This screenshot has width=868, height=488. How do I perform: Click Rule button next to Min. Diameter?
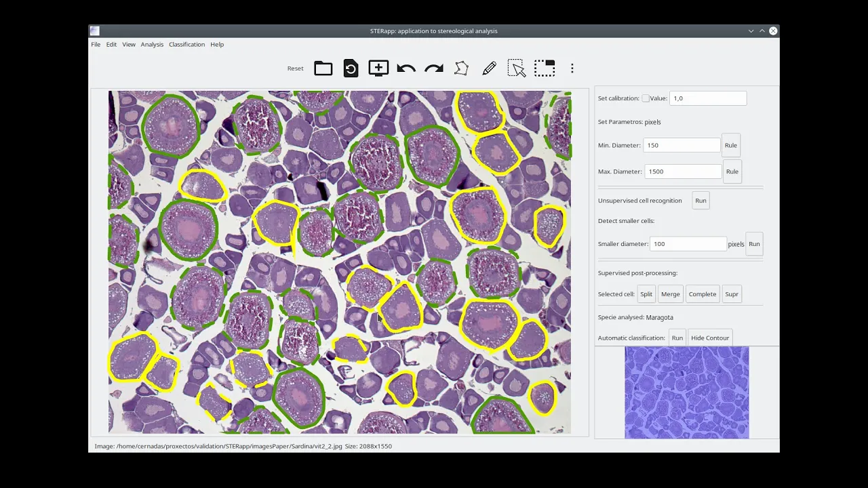point(730,145)
